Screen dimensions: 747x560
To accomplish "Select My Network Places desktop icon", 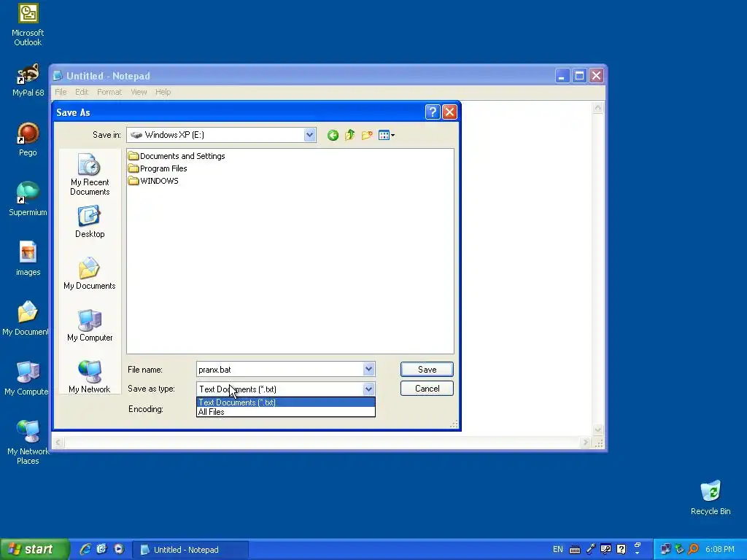I will pos(28,443).
